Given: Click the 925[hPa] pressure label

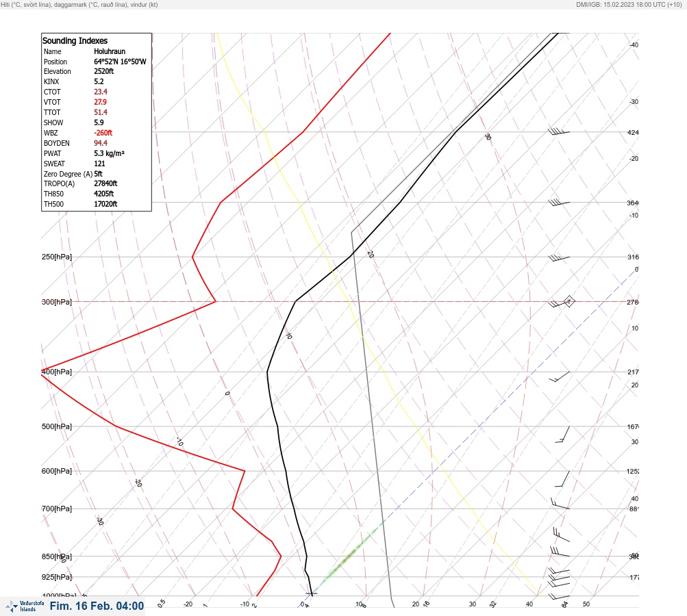Looking at the screenshot, I should 57,577.
